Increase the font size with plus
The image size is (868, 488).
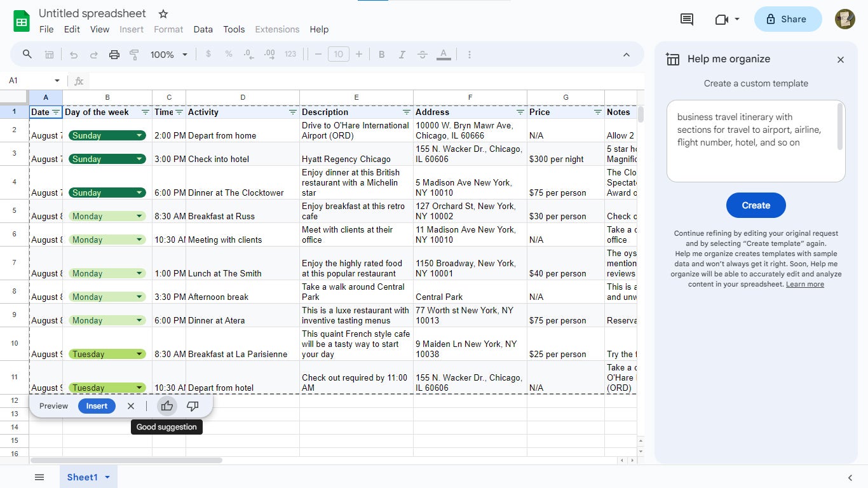[x=359, y=55]
